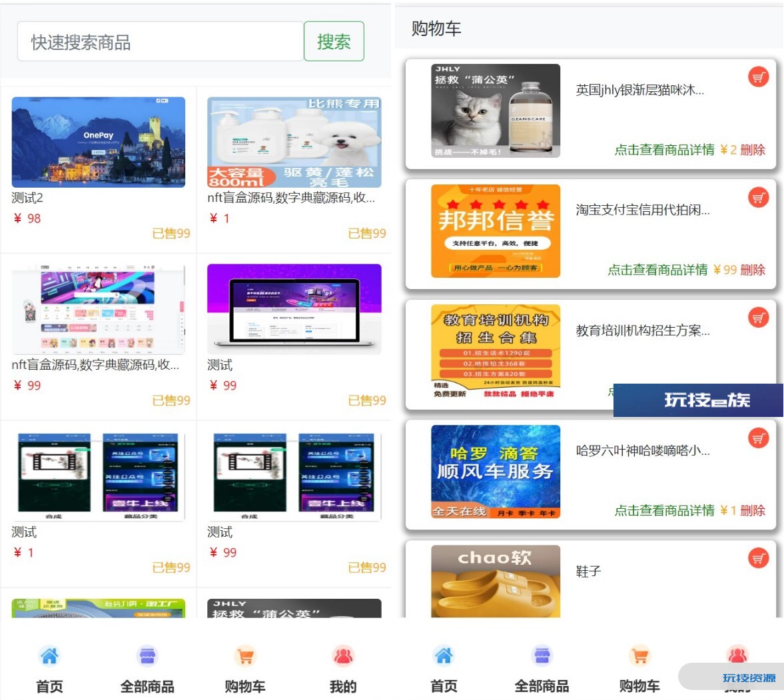Screen dimensions: 784x700
Task: Open the blue 哈罗 滴答 顺风车服务 image
Action: coord(496,472)
